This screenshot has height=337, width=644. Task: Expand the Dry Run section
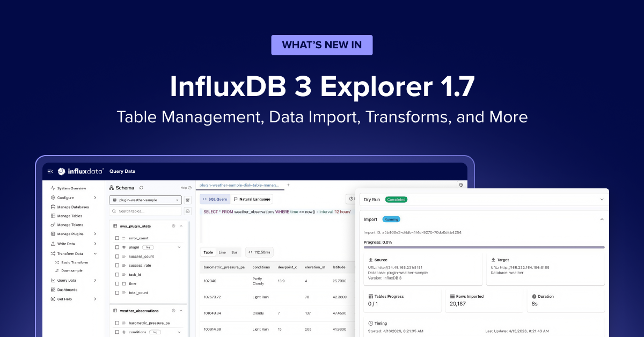point(602,199)
